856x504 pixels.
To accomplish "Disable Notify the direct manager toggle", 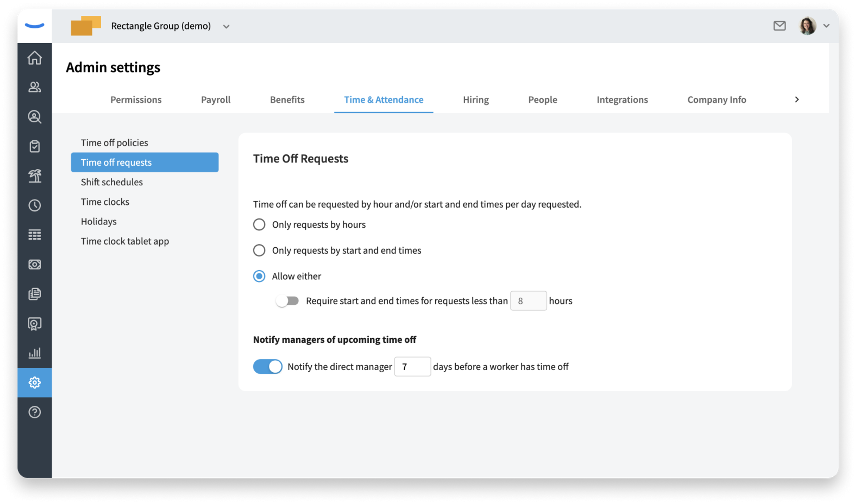I will coord(268,367).
